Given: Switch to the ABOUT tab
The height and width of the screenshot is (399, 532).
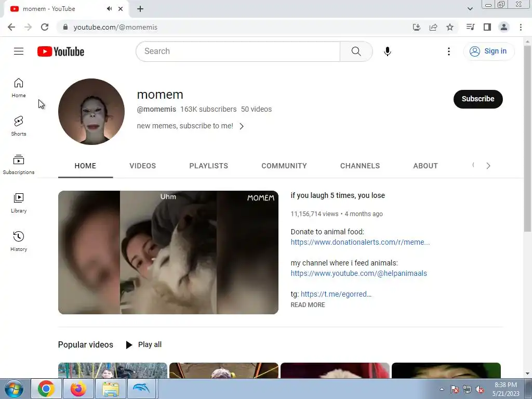Looking at the screenshot, I should [x=425, y=166].
